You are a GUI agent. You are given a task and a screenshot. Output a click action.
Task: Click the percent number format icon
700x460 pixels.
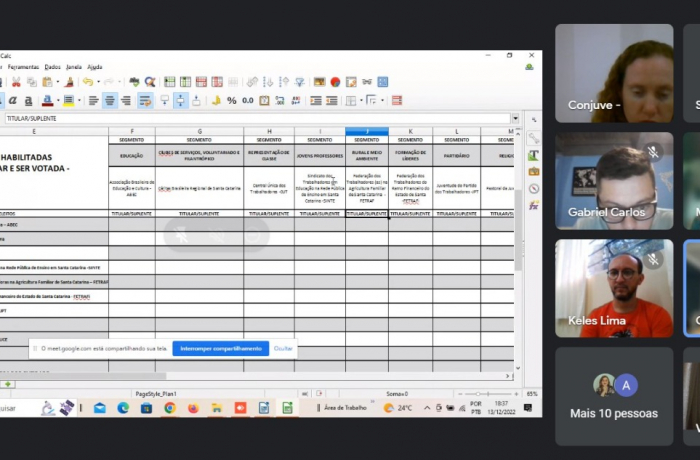tap(232, 100)
